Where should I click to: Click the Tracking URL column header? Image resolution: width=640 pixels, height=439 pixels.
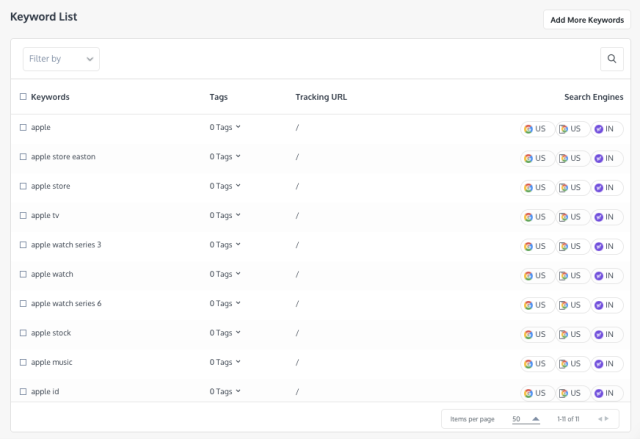point(321,97)
